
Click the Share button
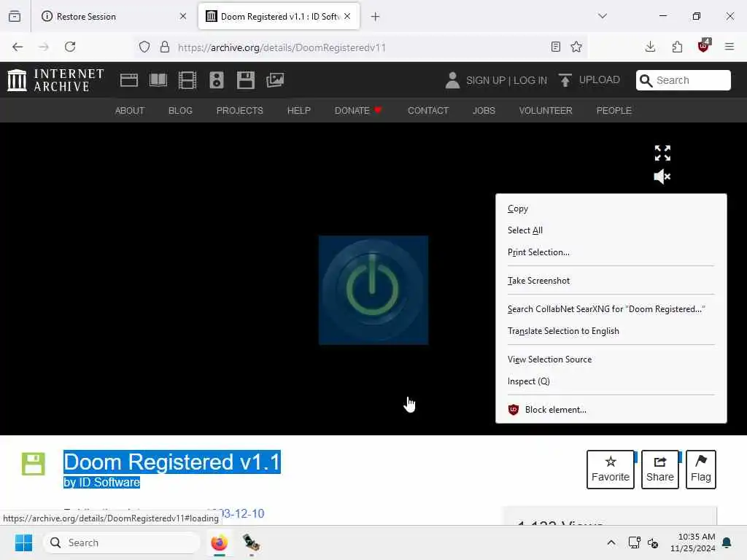tap(659, 470)
